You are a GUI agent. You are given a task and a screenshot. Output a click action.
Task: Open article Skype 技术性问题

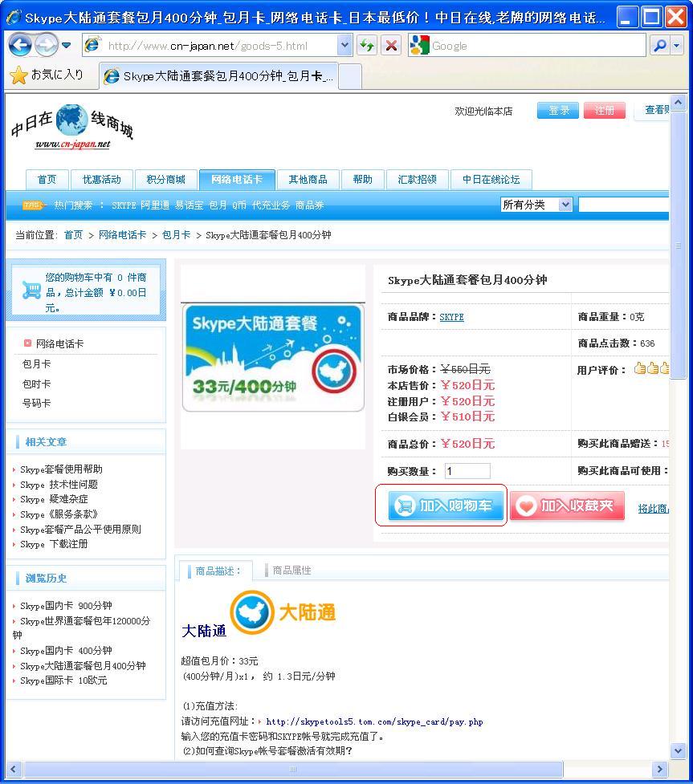[59, 485]
